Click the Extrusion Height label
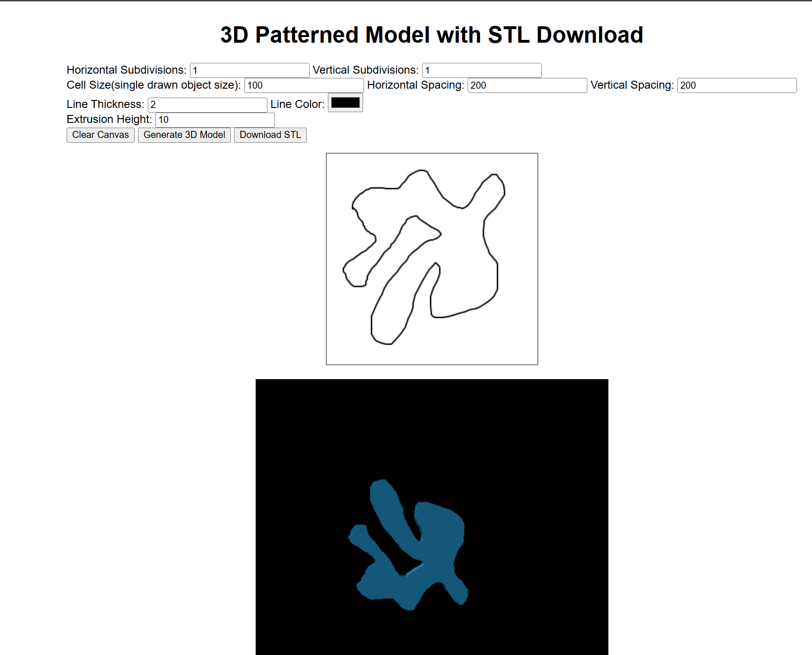812x655 pixels. coord(109,119)
